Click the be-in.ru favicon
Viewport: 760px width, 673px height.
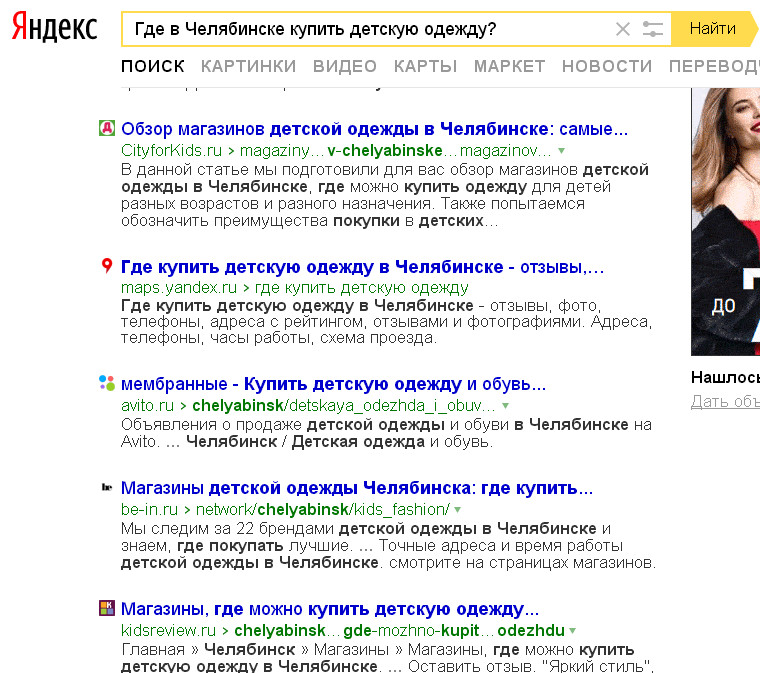click(107, 487)
